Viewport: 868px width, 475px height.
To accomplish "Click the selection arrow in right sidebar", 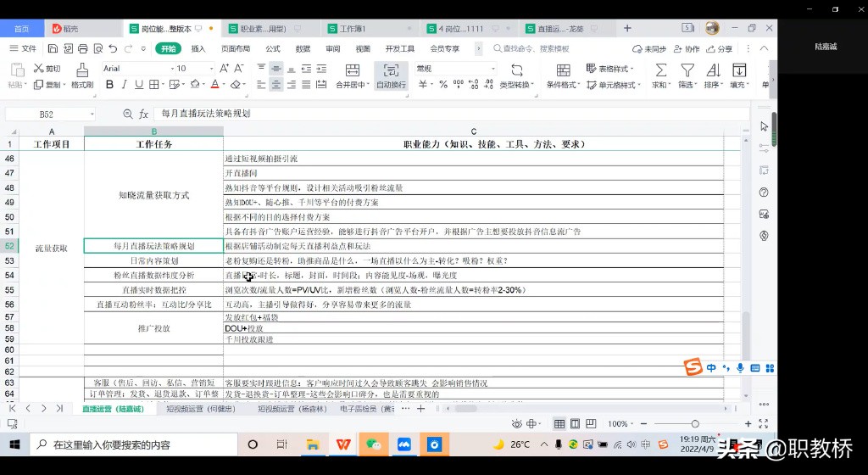I will [x=765, y=126].
